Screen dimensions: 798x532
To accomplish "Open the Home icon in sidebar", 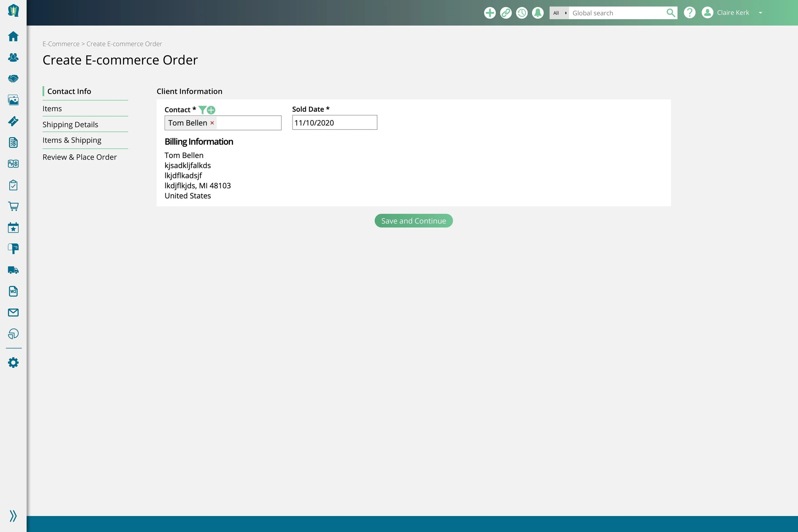I will click(x=13, y=36).
